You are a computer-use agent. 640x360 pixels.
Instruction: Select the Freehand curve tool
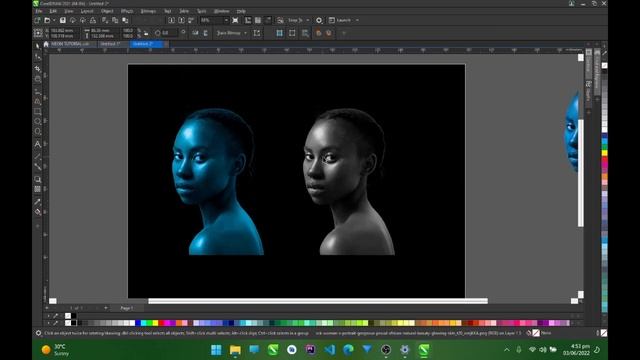click(x=38, y=91)
